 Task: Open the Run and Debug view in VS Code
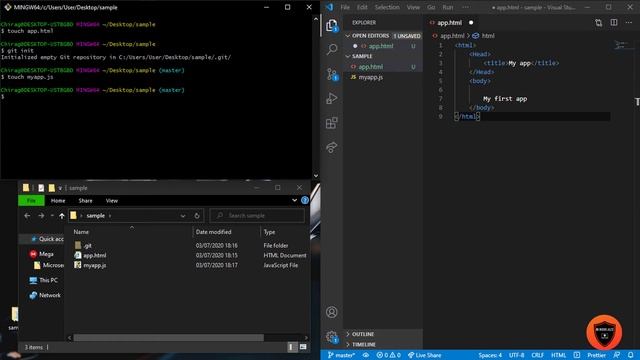click(x=332, y=98)
